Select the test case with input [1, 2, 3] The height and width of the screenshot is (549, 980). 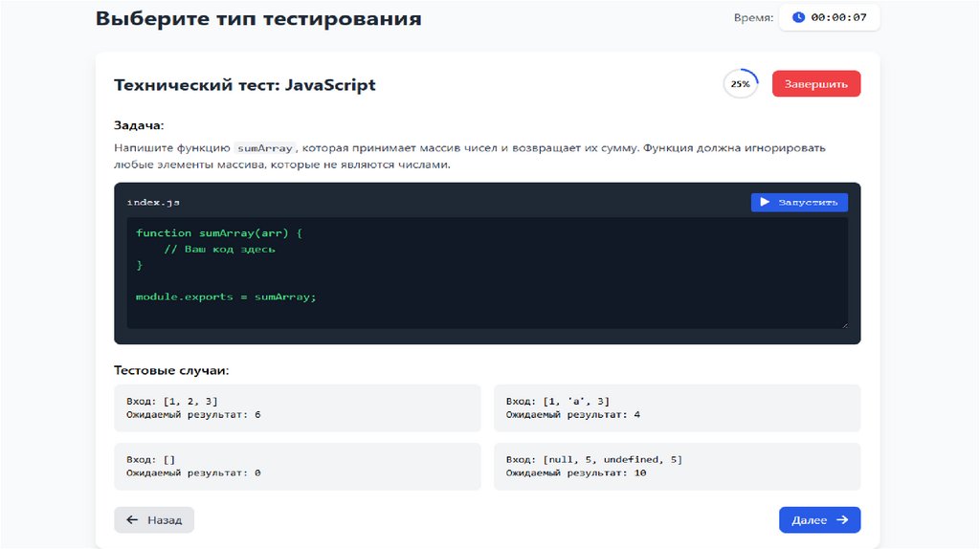pyautogui.click(x=297, y=407)
